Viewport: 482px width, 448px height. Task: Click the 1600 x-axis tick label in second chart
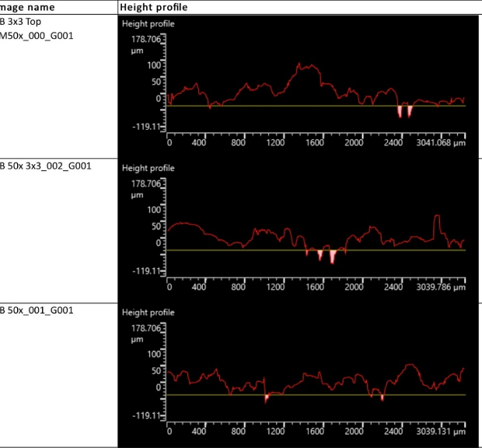(x=315, y=286)
